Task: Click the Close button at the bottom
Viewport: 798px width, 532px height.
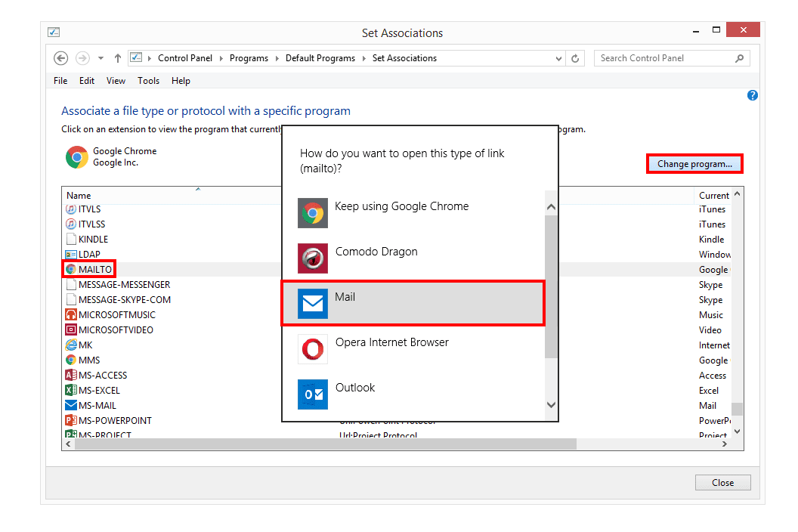Action: tap(722, 483)
